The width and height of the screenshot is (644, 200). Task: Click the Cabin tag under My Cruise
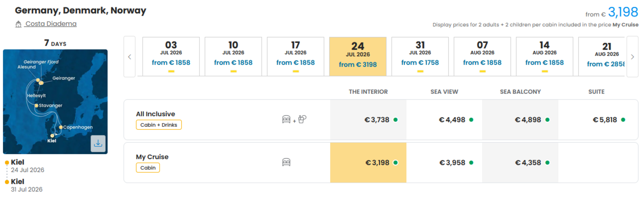(x=148, y=168)
